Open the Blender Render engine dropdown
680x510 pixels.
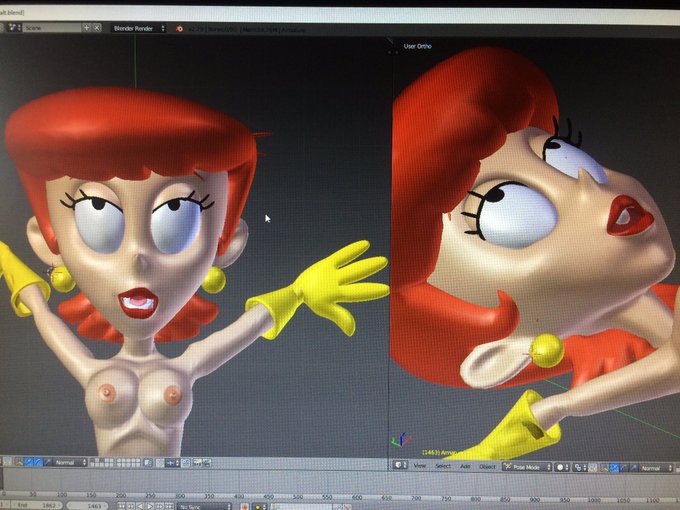(139, 29)
